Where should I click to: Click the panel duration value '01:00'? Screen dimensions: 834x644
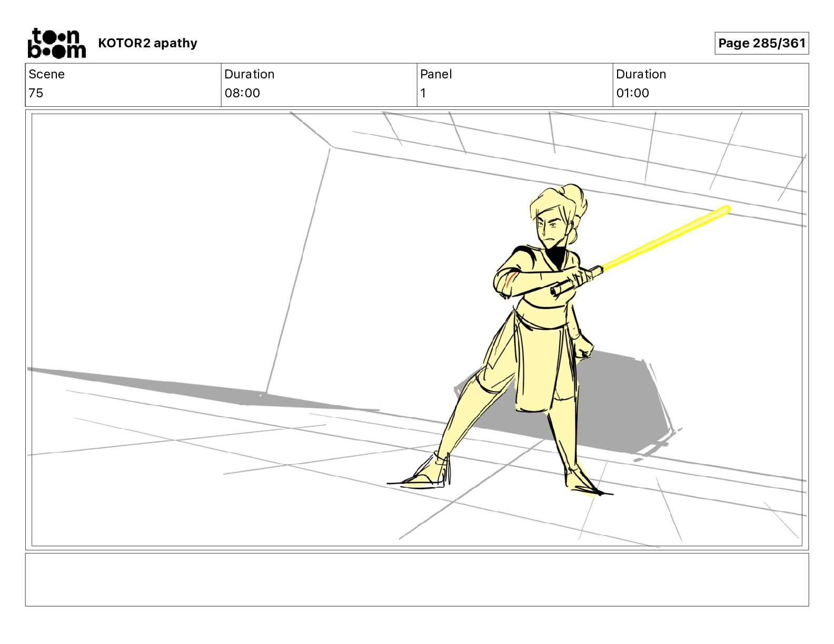point(632,93)
